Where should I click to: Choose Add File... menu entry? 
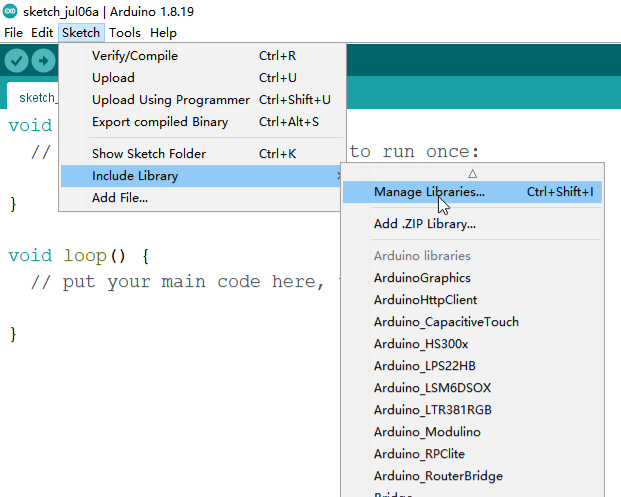click(x=202, y=198)
